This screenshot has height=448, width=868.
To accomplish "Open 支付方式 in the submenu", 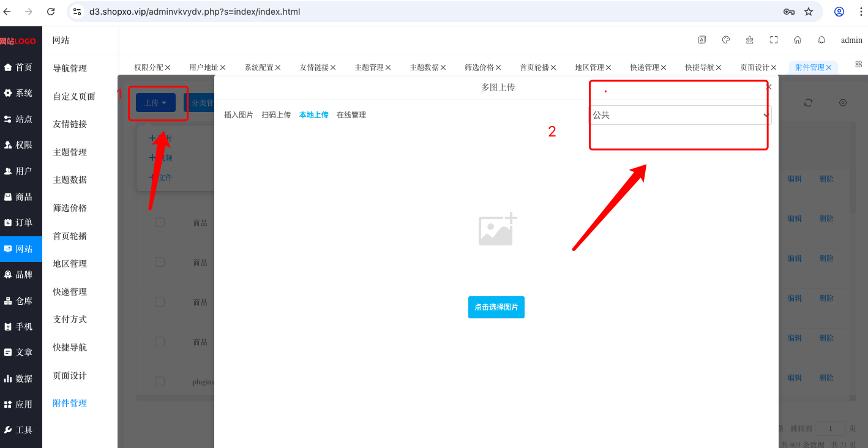I will [x=70, y=319].
